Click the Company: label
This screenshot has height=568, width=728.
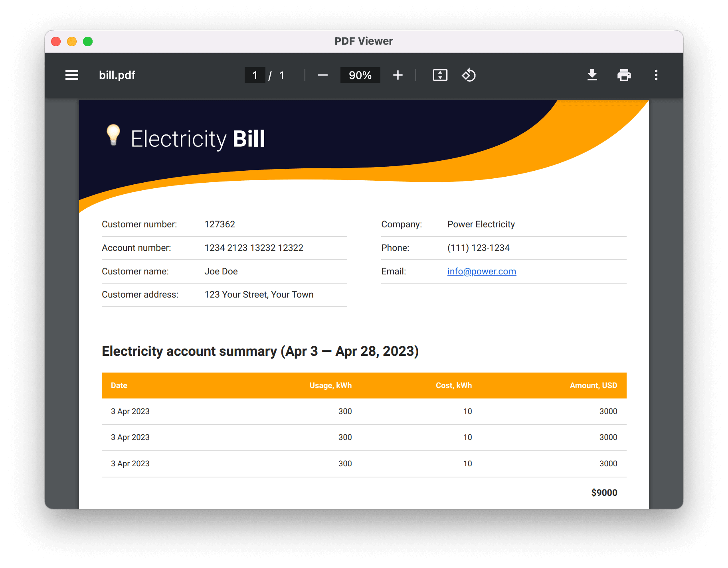(402, 224)
